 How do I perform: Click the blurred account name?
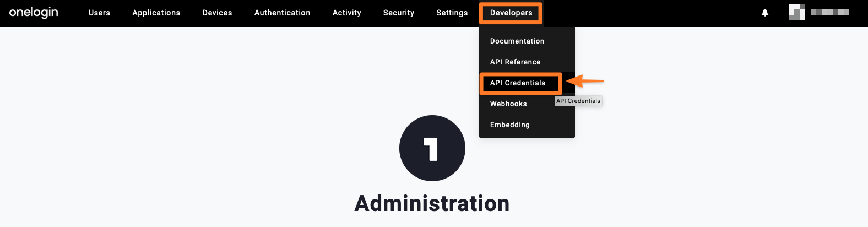pos(830,12)
